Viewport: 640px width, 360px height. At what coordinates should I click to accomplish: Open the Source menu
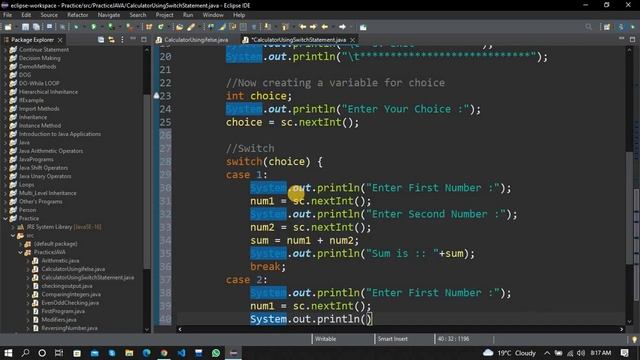click(x=49, y=15)
